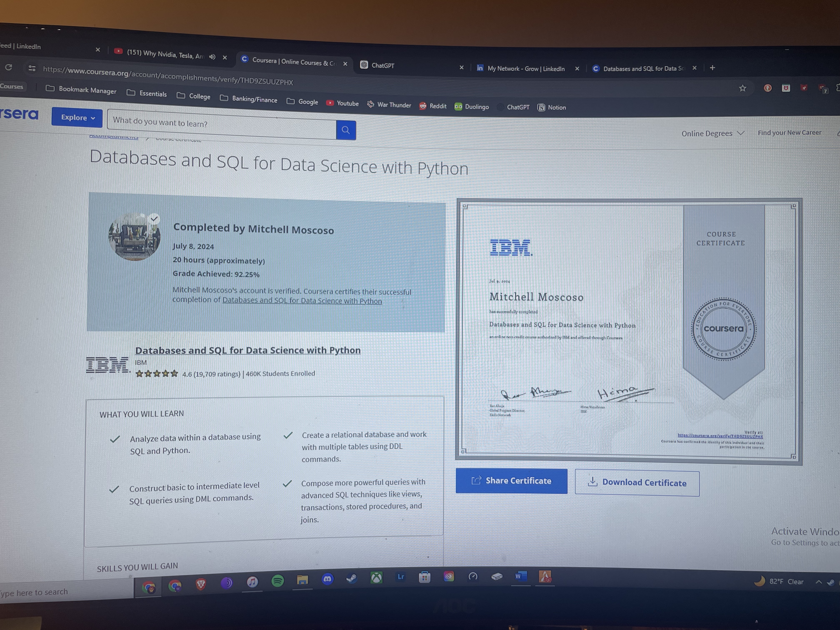The width and height of the screenshot is (840, 630).
Task: Open the College bookmarks folder
Action: (193, 96)
